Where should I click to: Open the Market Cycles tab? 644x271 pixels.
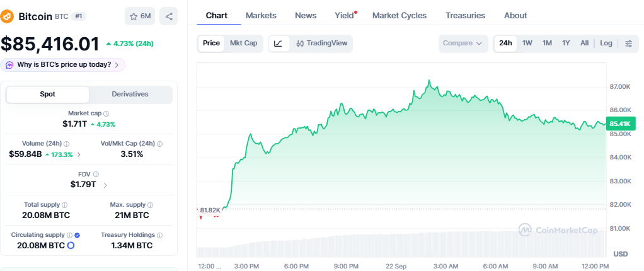[x=400, y=16]
